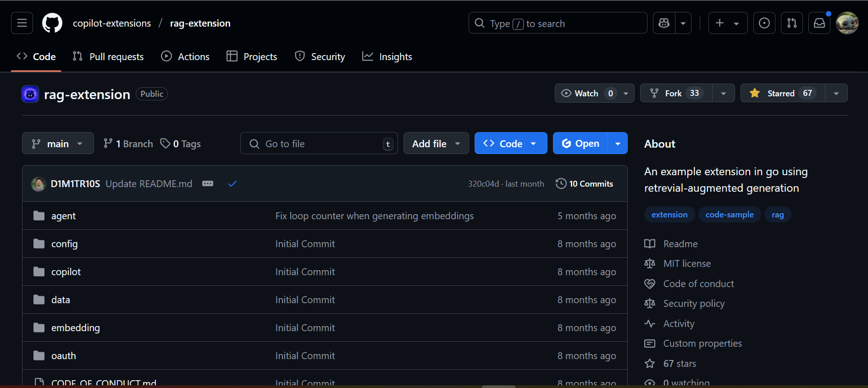Open the hamburger navigation menu

(22, 23)
